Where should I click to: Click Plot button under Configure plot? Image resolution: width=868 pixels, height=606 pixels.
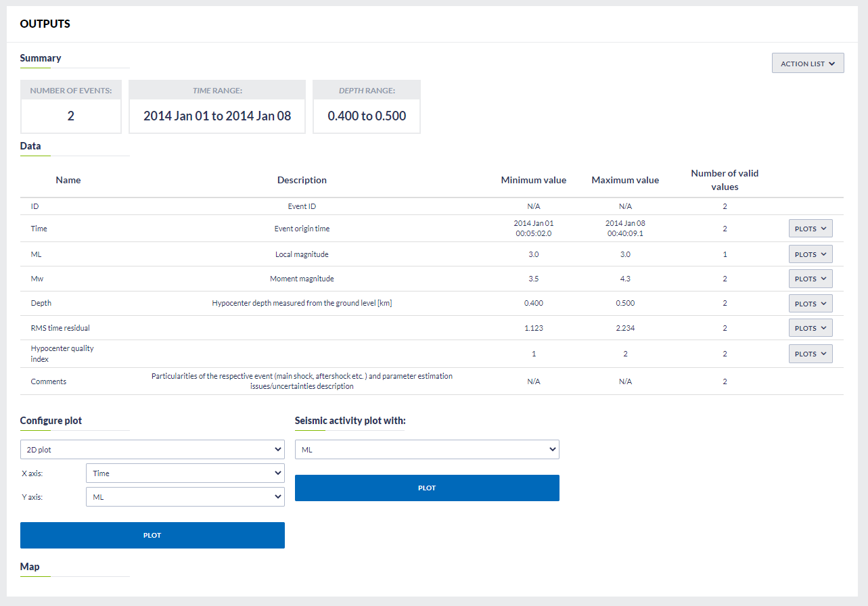pos(152,535)
